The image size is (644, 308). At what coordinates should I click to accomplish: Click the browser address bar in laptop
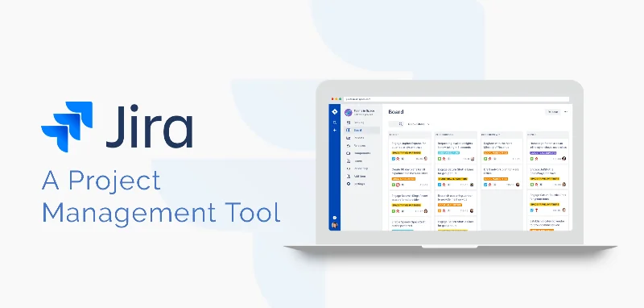pos(456,99)
